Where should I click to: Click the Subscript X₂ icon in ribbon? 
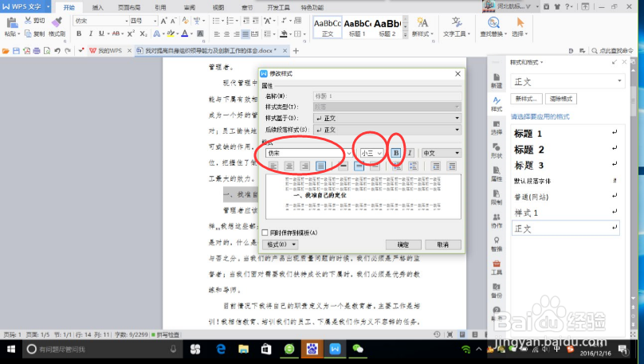pyautogui.click(x=143, y=33)
